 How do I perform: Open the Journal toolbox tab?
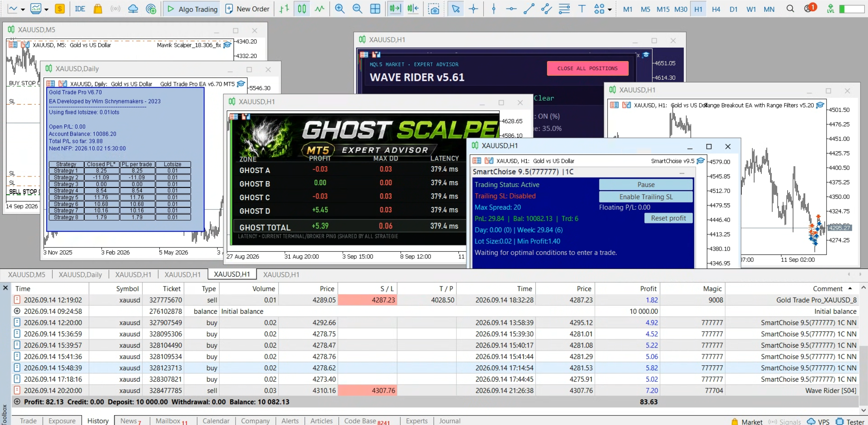[x=449, y=421]
